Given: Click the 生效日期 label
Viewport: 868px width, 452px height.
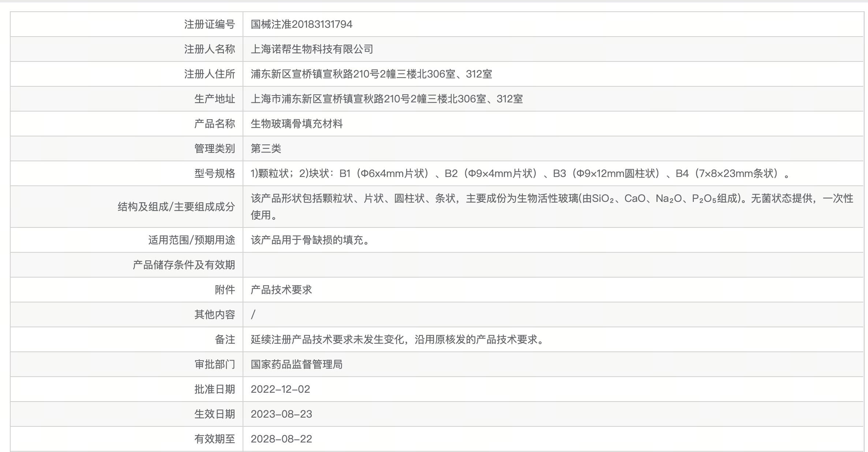Looking at the screenshot, I should pyautogui.click(x=214, y=414).
